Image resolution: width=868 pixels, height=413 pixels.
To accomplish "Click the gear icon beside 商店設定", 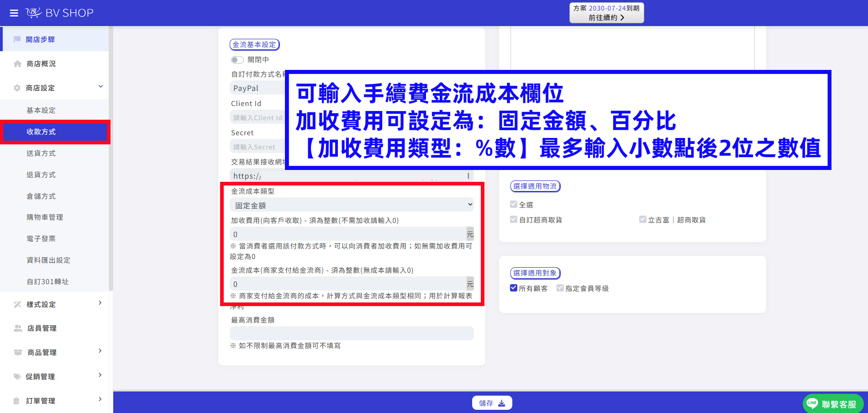I will (x=17, y=88).
